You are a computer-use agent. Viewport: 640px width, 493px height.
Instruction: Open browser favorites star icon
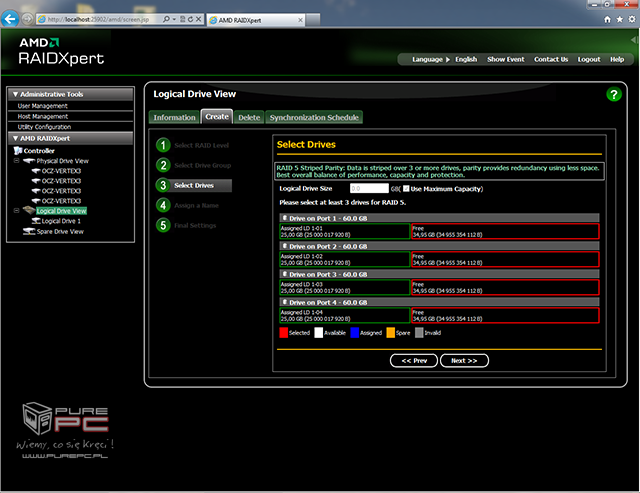619,20
